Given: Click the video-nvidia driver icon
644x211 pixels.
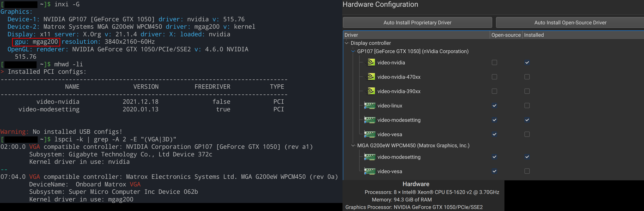Looking at the screenshot, I should (x=371, y=62).
